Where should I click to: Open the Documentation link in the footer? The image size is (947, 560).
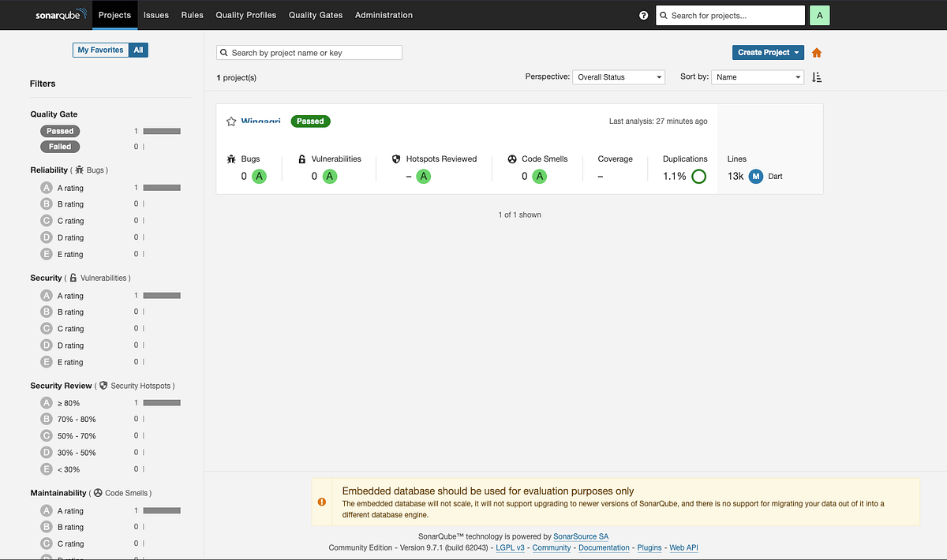(x=604, y=547)
